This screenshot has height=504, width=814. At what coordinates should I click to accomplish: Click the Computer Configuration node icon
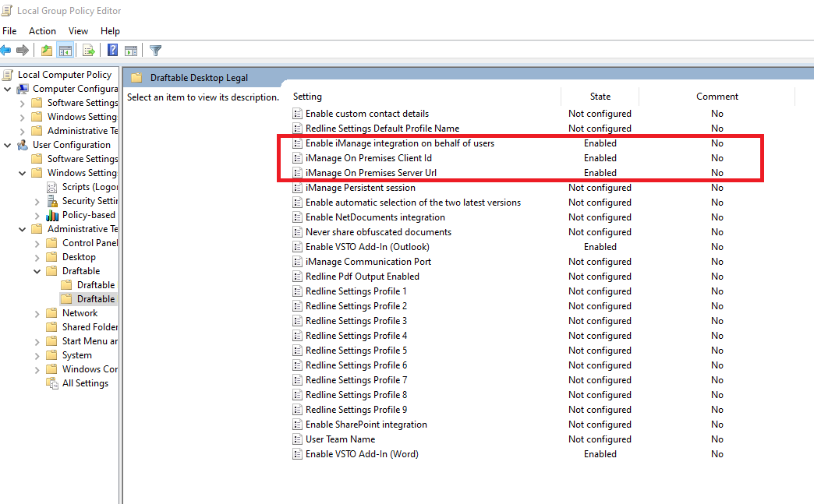coord(23,89)
